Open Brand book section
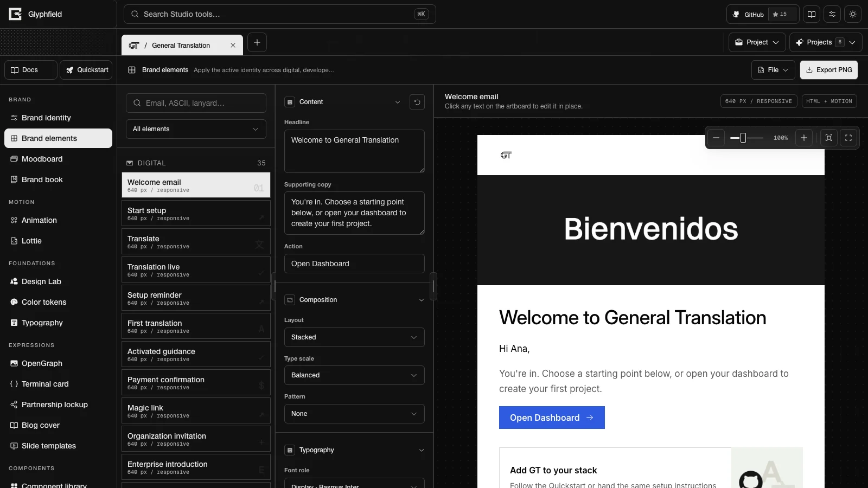Viewport: 868px width, 488px height. pos(58,179)
